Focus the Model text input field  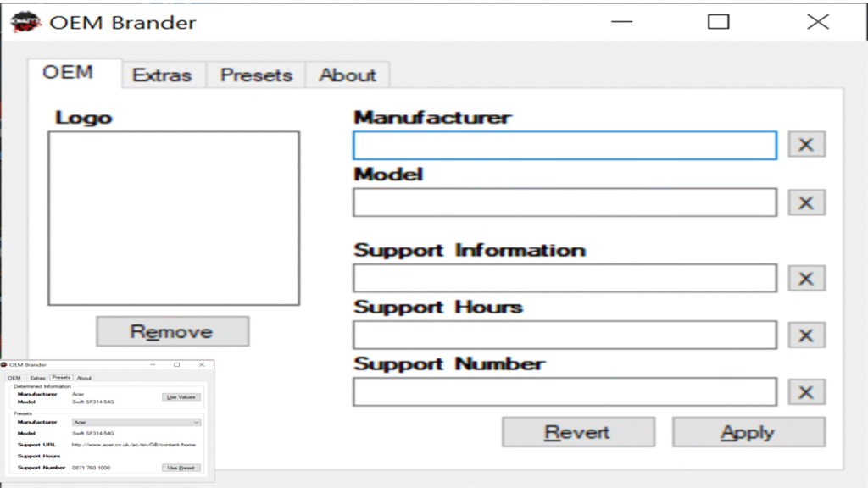click(565, 202)
